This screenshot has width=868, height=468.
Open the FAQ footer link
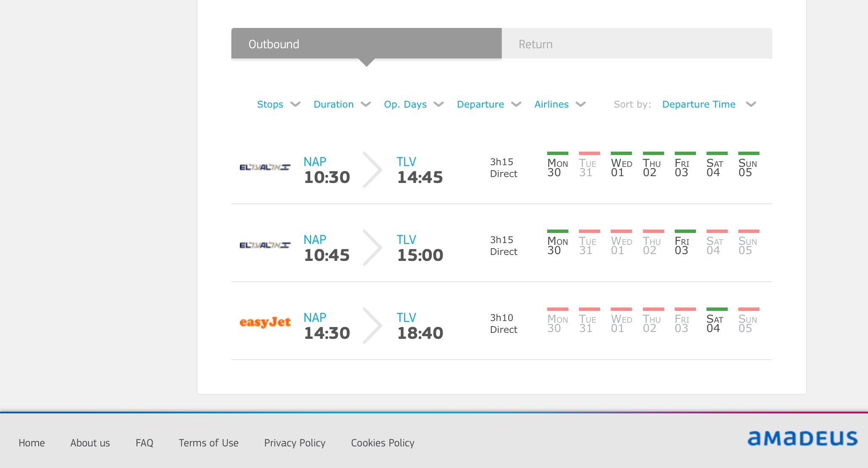(144, 443)
